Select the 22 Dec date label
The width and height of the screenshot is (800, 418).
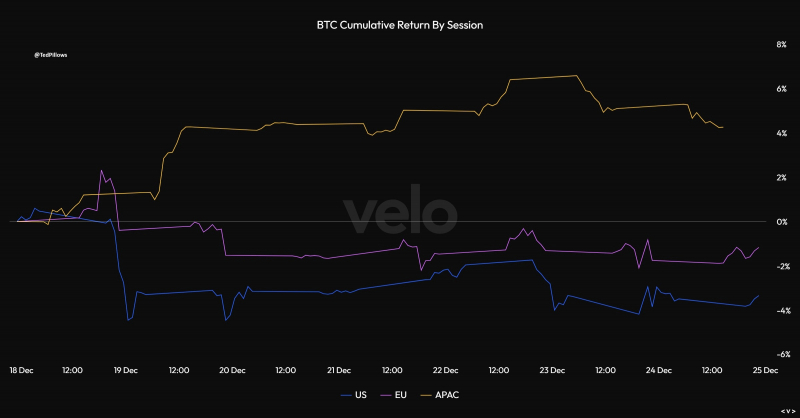coord(445,370)
